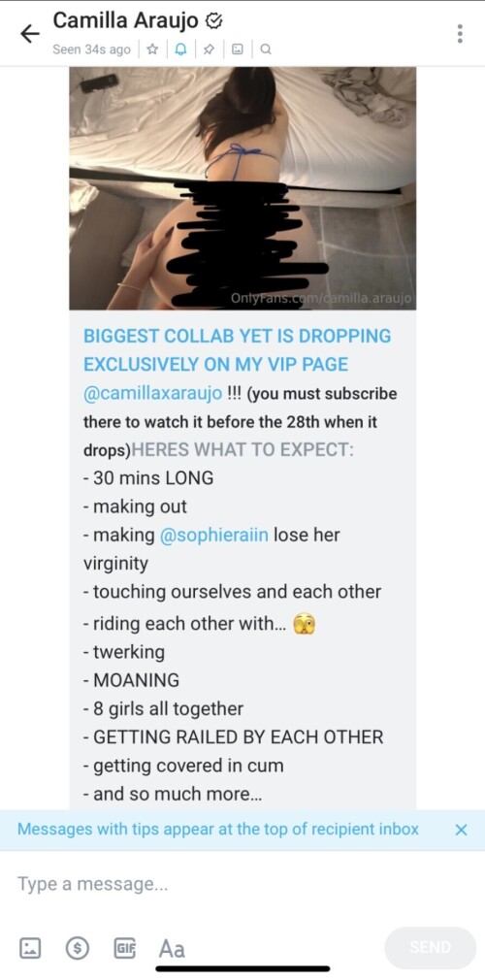Send a tip using the dollar icon

pos(78,949)
